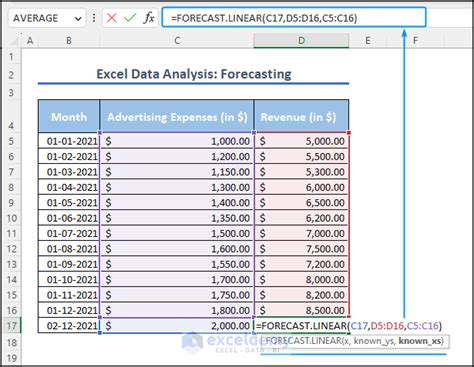Select expense cell 1,300.00
Screen dimensions: 474x367
pos(177,187)
